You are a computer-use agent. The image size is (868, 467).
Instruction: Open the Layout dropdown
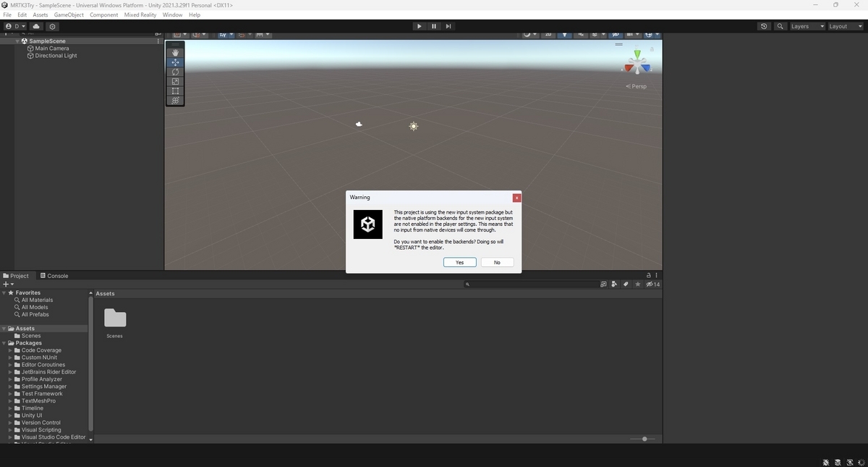click(845, 26)
